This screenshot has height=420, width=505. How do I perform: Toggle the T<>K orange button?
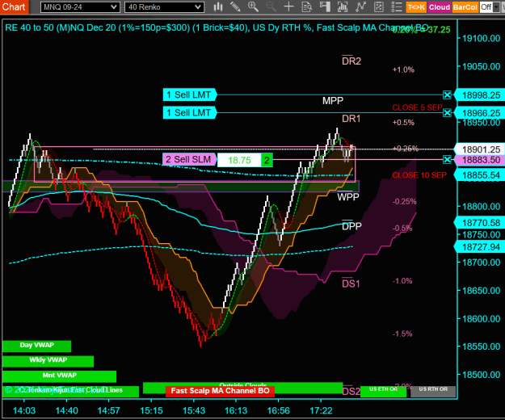(x=416, y=7)
